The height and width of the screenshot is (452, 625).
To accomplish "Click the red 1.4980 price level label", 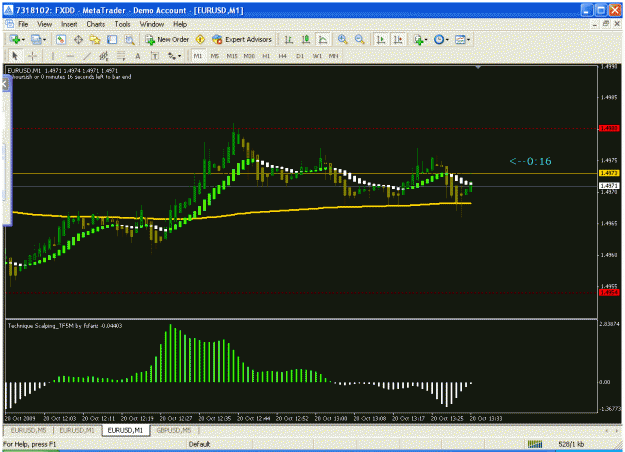I will point(609,128).
